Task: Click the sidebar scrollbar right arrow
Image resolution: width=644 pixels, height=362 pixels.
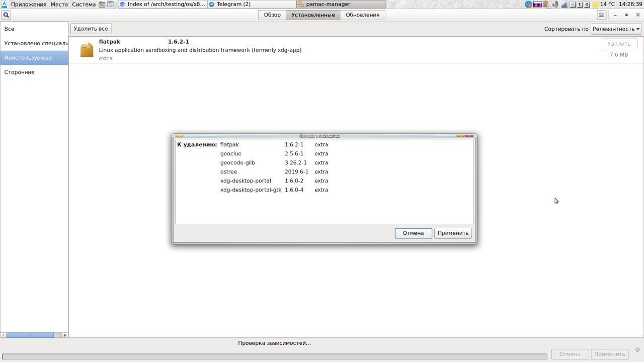Action: tap(64, 335)
